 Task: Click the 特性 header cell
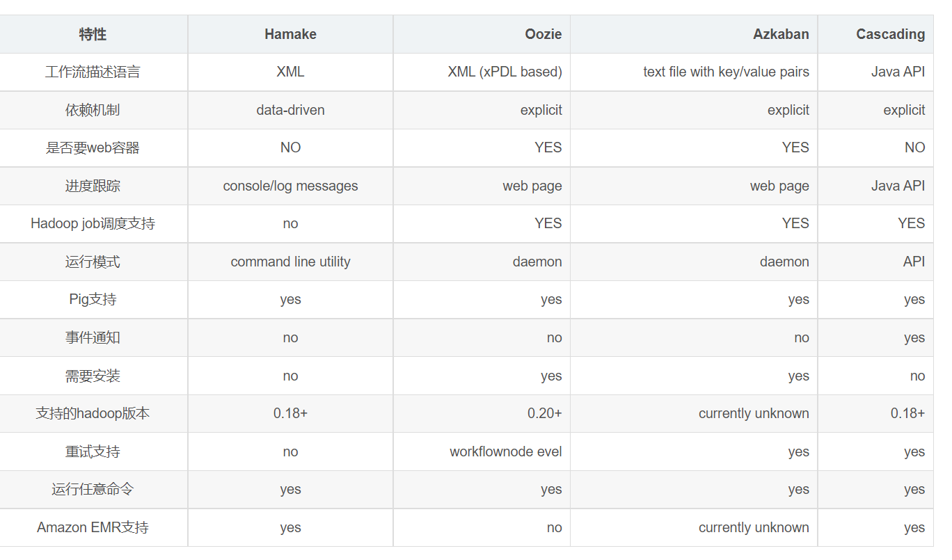point(93,34)
